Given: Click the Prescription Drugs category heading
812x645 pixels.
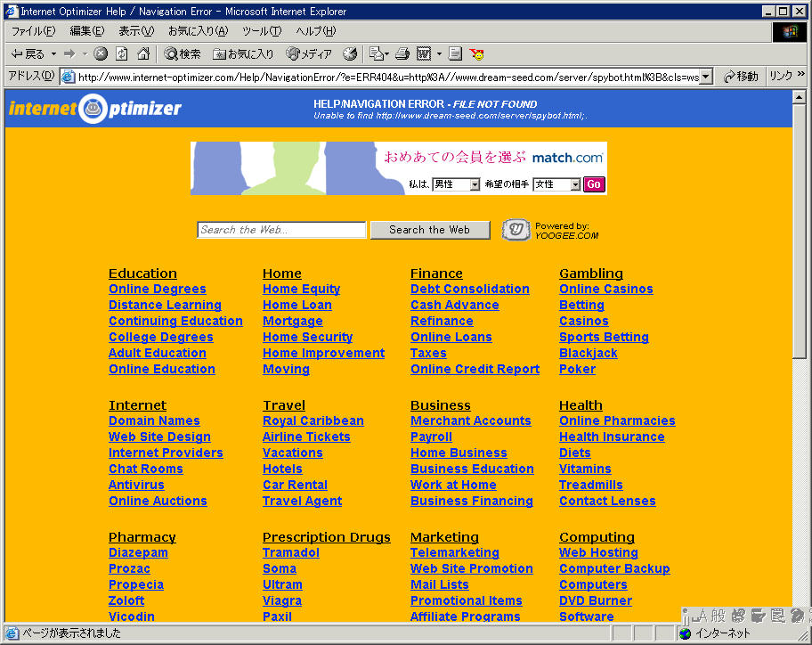Looking at the screenshot, I should pos(327,537).
